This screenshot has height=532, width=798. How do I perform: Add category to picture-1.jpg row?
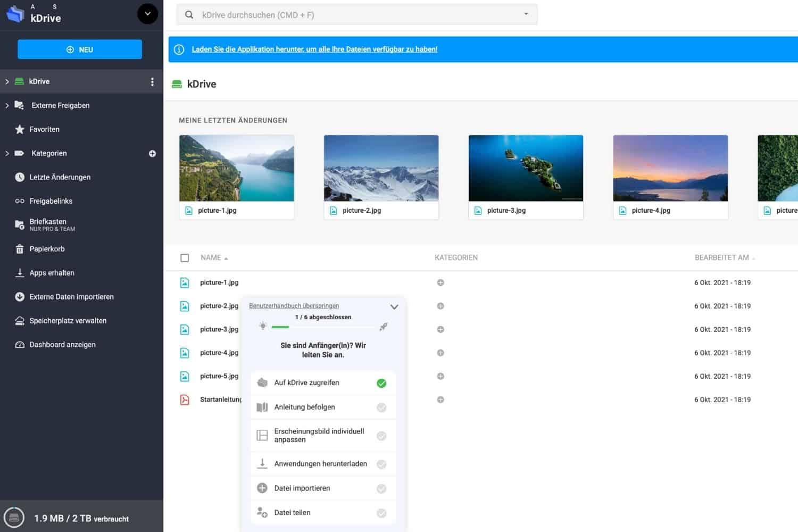pyautogui.click(x=440, y=282)
